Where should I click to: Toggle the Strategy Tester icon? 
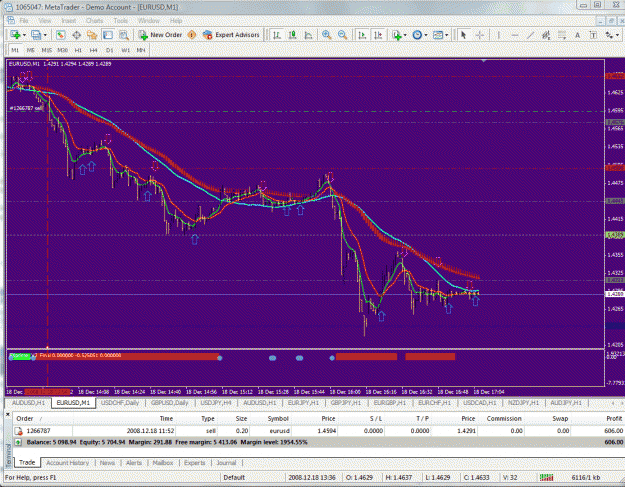(x=124, y=35)
